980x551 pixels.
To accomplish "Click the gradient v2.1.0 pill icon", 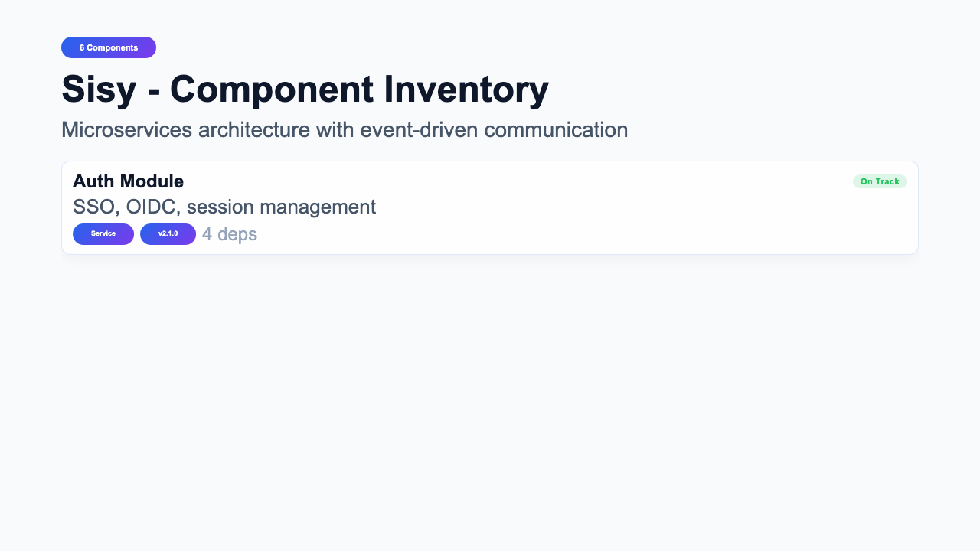I will click(x=168, y=233).
